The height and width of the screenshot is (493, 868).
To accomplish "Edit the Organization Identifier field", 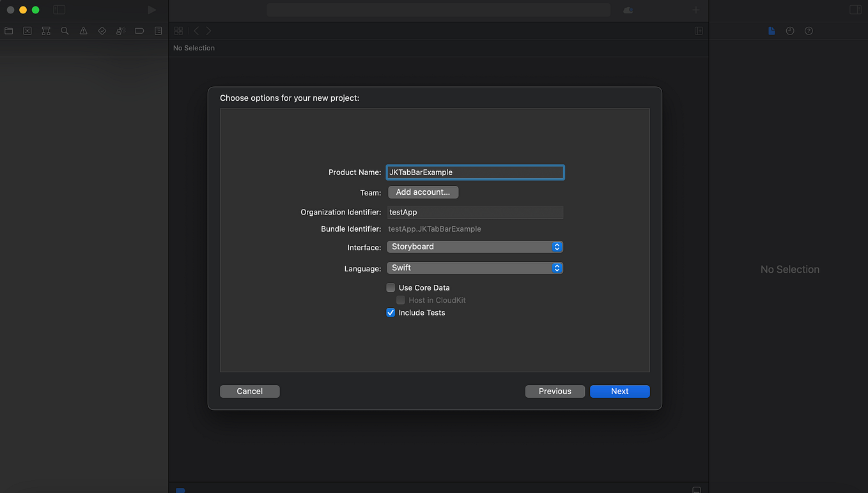I will (x=474, y=211).
